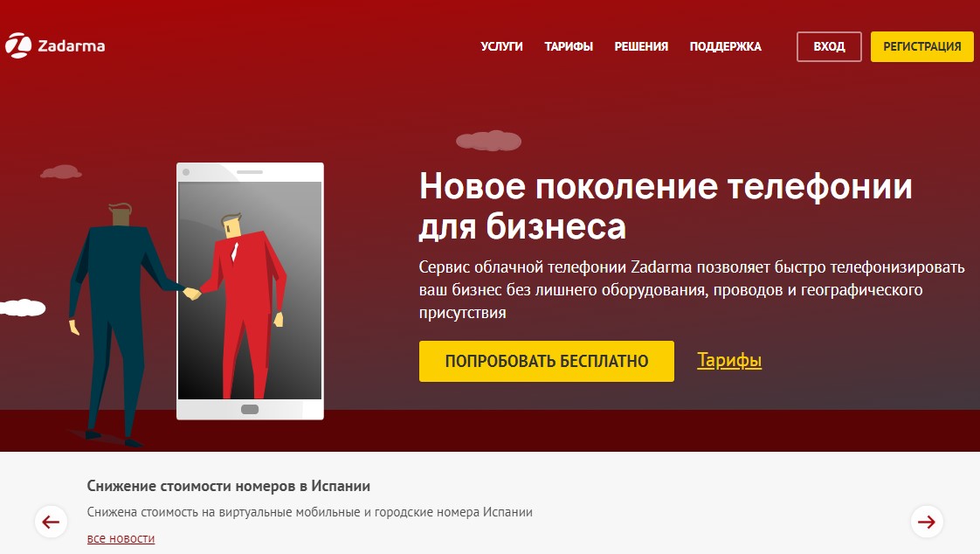Click the yellow Регистрация button
Image resolution: width=980 pixels, height=554 pixels.
(x=921, y=46)
